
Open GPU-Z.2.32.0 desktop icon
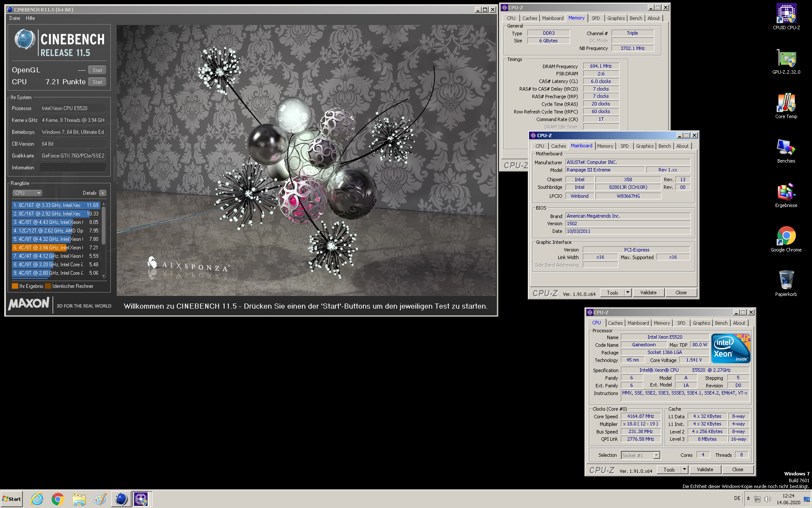coord(786,62)
